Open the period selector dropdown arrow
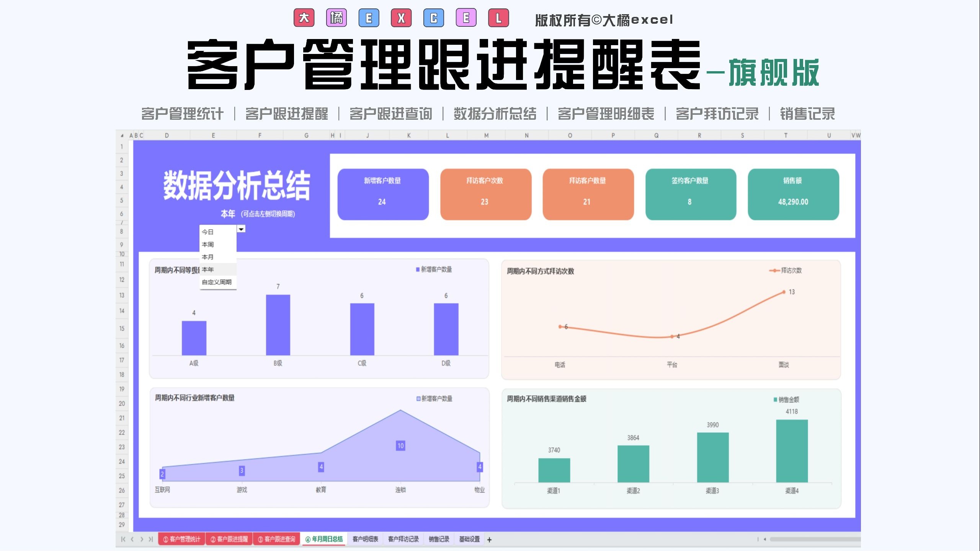Screen dimensions: 980x551 241,229
